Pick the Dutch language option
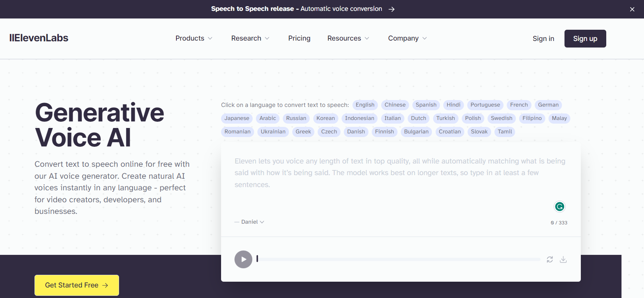Image resolution: width=644 pixels, height=298 pixels. click(419, 118)
